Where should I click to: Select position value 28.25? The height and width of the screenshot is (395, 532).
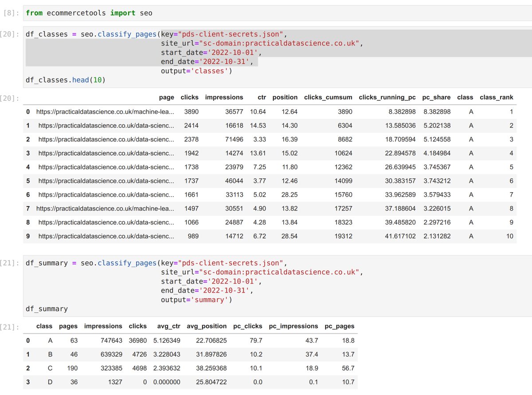pos(289,194)
